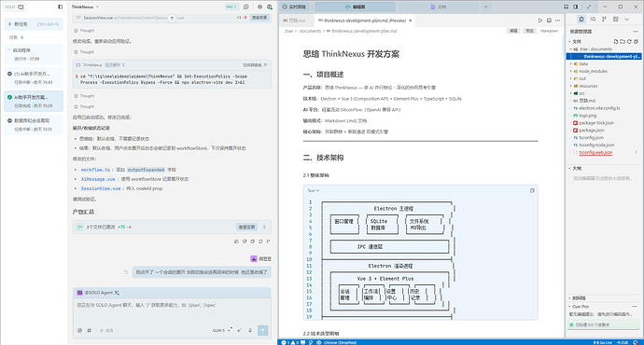Switch to the 实时跟随 tab

click(x=294, y=7)
